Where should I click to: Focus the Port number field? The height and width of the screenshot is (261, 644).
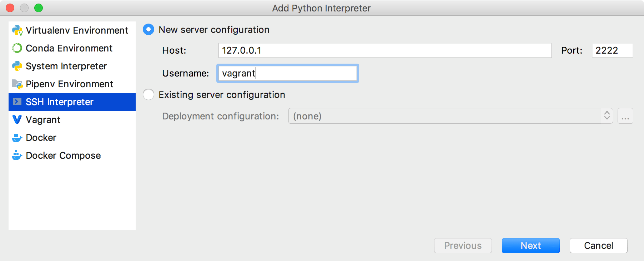pyautogui.click(x=612, y=50)
